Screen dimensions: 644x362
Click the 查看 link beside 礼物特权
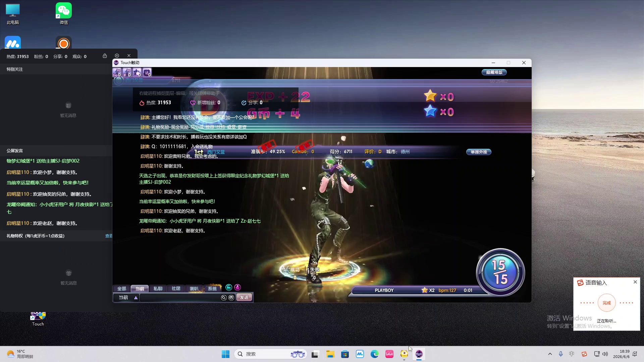[x=109, y=236]
